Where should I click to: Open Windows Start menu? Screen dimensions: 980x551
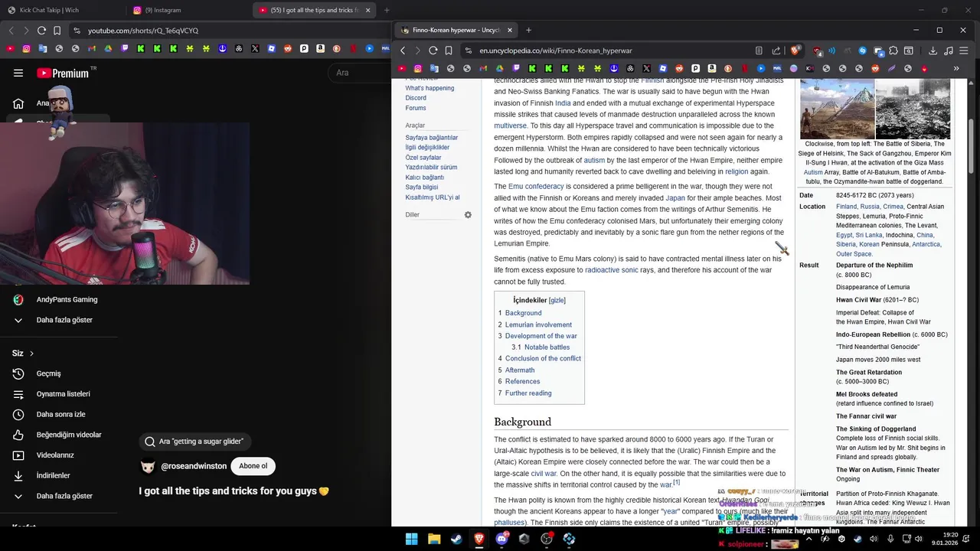tap(411, 539)
